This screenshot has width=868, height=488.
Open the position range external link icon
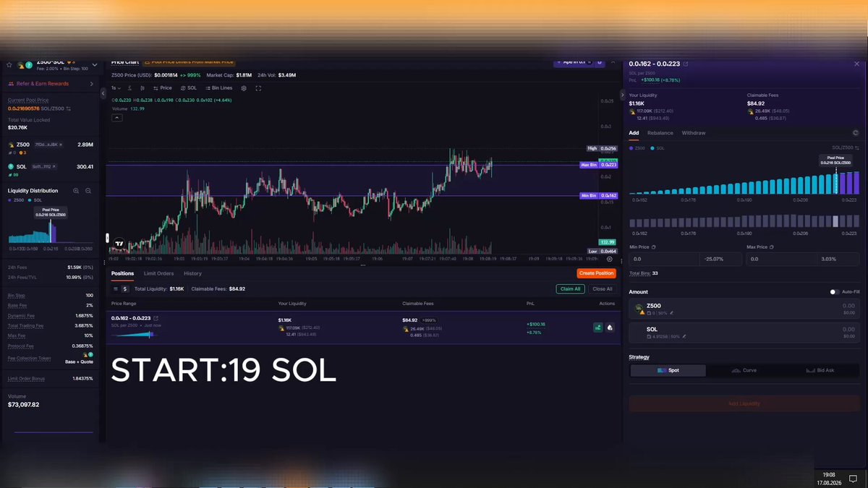pos(156,318)
